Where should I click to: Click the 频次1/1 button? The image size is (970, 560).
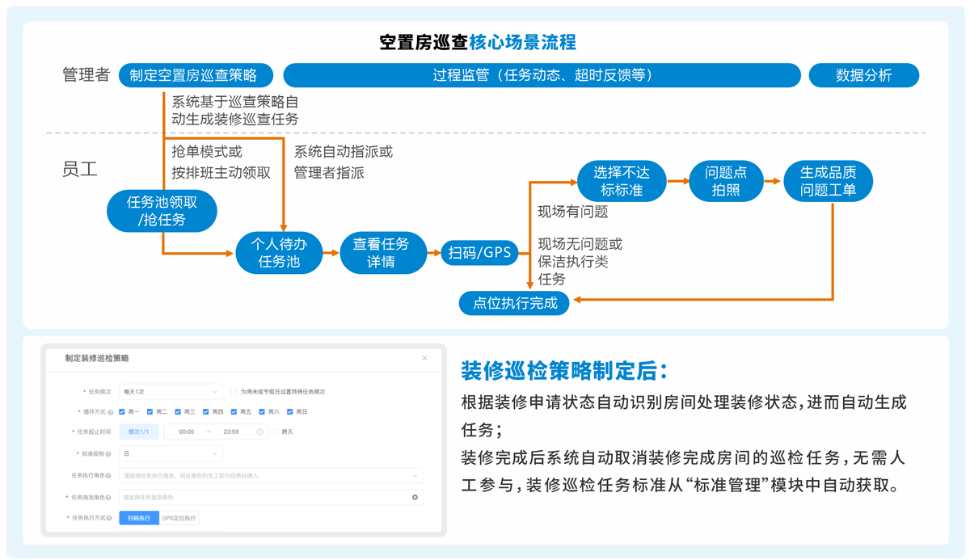139,432
